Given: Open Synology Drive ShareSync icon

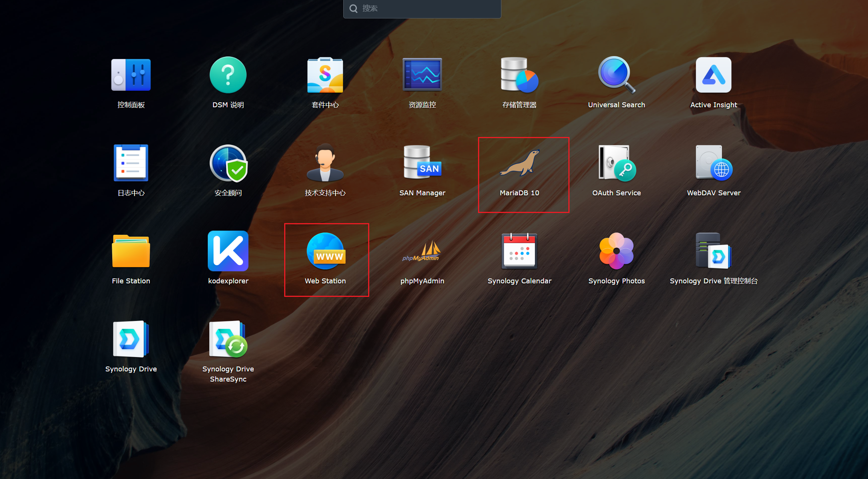Looking at the screenshot, I should [228, 339].
